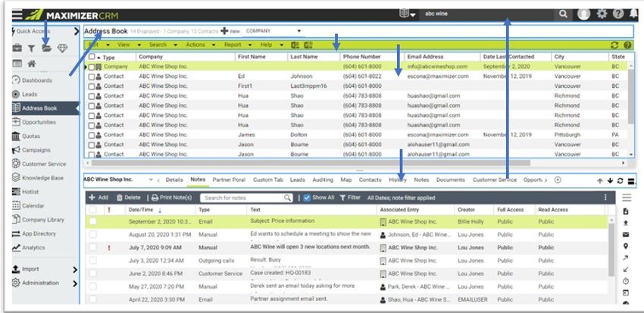Click the Address Book horizontal scrollbar
644x313 pixels.
click(x=311, y=163)
